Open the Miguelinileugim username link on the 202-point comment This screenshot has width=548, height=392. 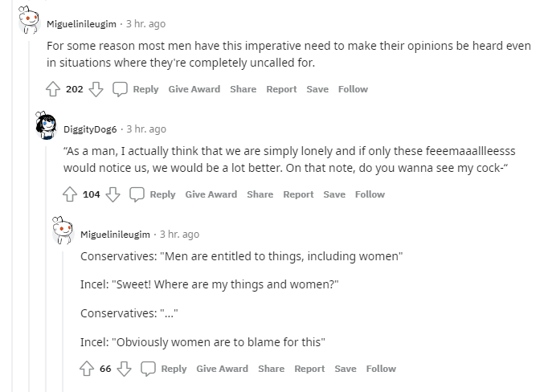coord(81,24)
